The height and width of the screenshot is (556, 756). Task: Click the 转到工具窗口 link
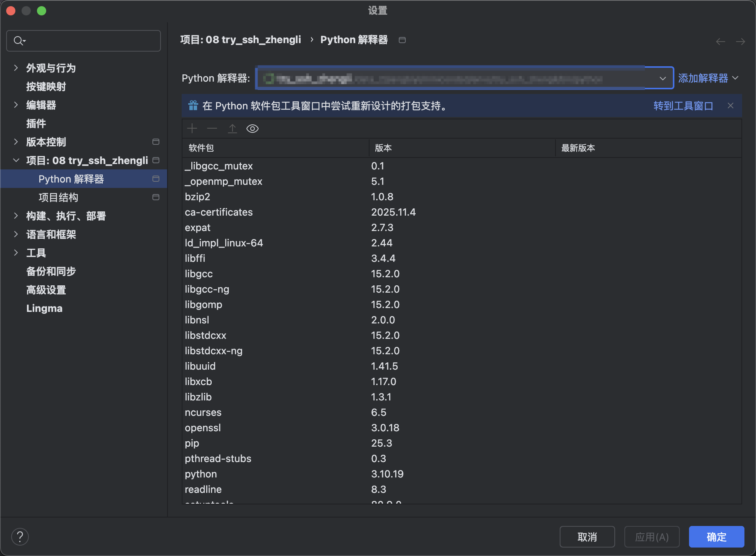point(683,106)
